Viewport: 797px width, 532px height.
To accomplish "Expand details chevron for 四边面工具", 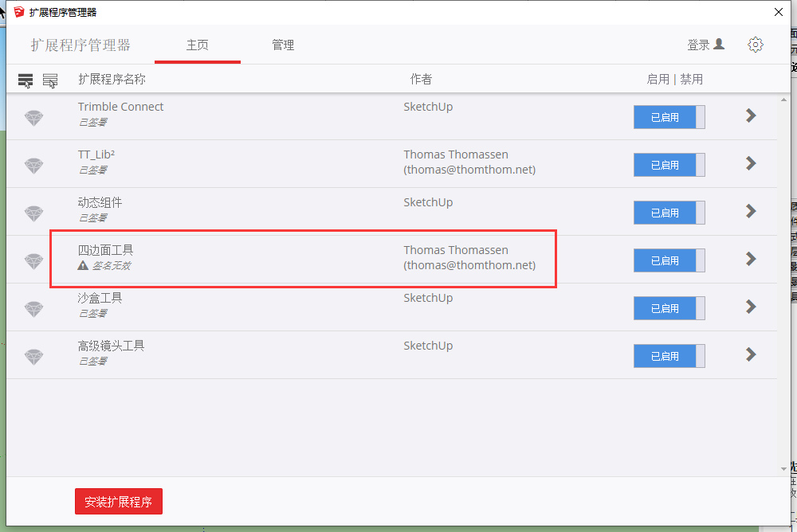I will tap(751, 259).
